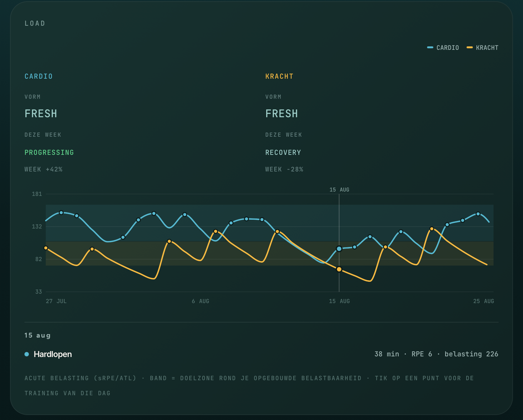
Task: Click the Hardlopen training entry
Action: click(261, 354)
